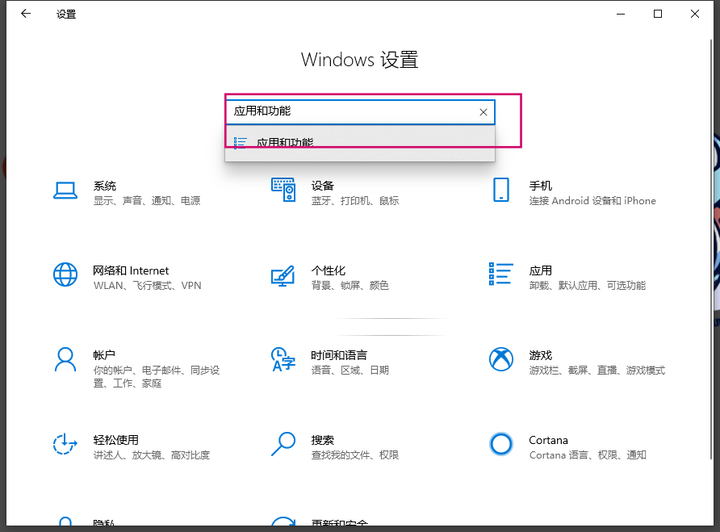Click the text 卸载、默认应用、可选功能

coord(587,286)
